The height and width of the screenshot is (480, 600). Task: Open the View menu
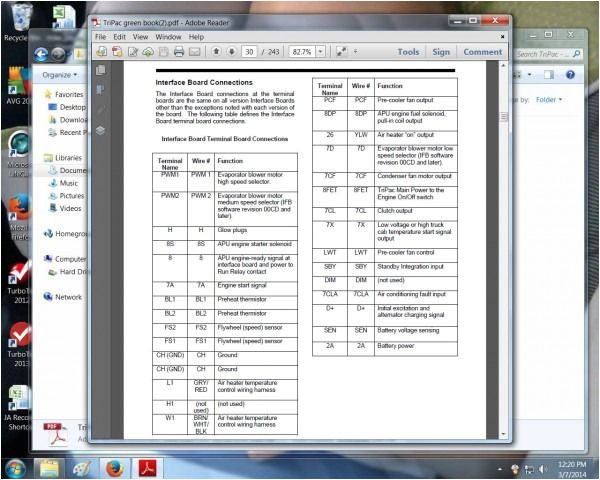(x=144, y=37)
